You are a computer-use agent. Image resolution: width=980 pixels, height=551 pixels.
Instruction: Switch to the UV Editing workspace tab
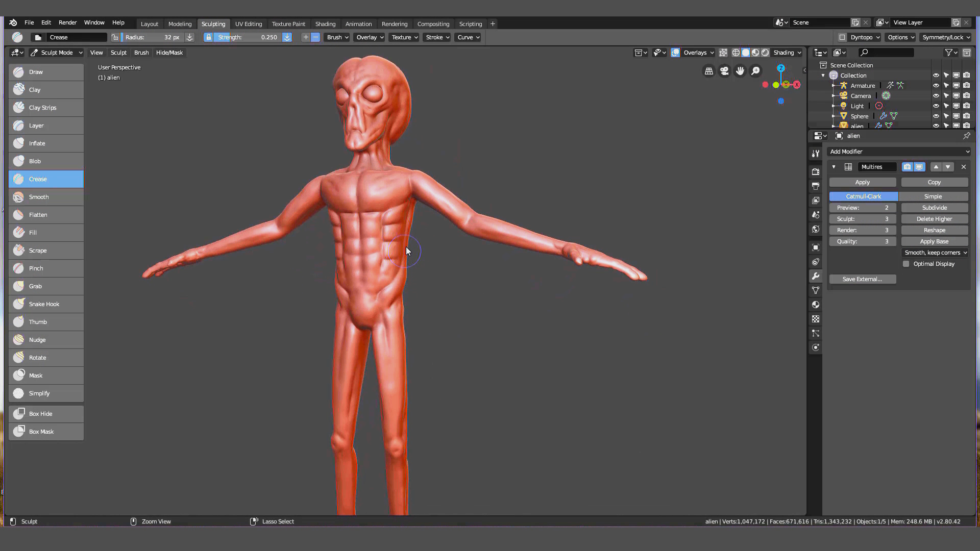coord(249,24)
